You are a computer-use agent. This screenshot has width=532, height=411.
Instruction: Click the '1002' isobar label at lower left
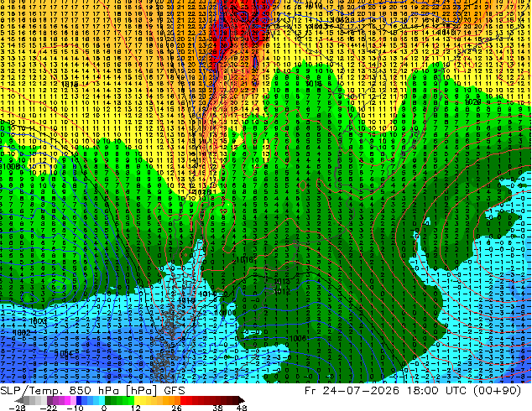click(22, 333)
